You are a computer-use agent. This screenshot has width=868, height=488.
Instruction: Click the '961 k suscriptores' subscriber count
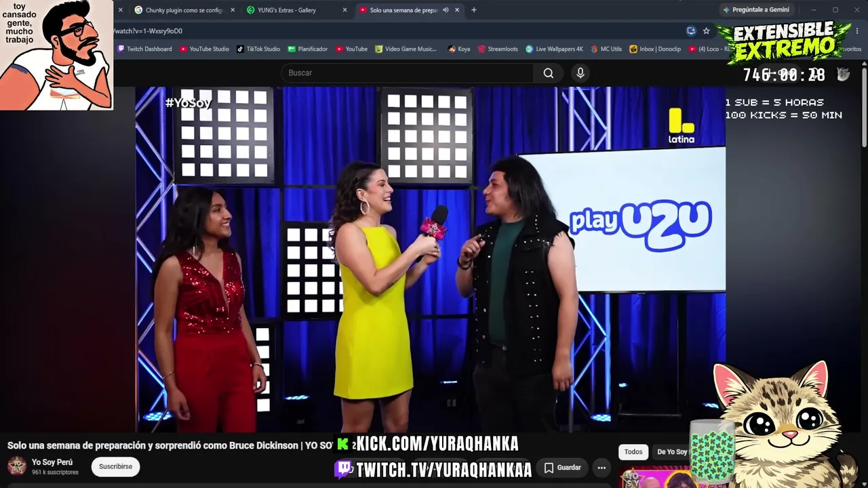coord(55,472)
